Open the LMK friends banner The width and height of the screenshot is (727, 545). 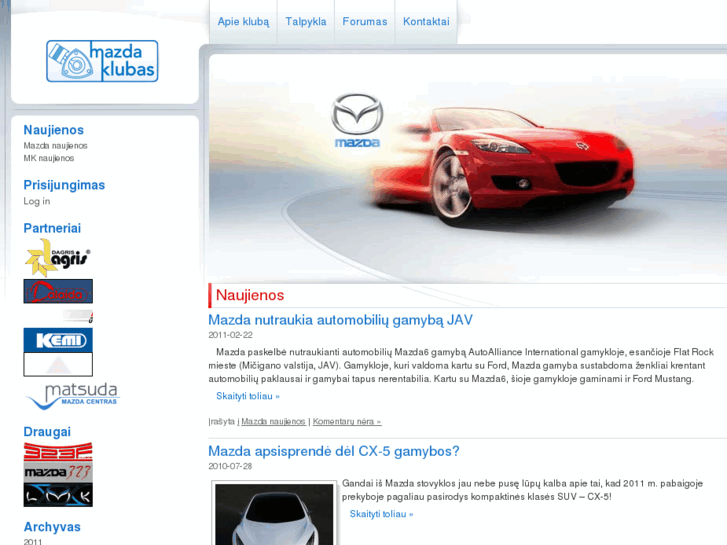(x=58, y=495)
